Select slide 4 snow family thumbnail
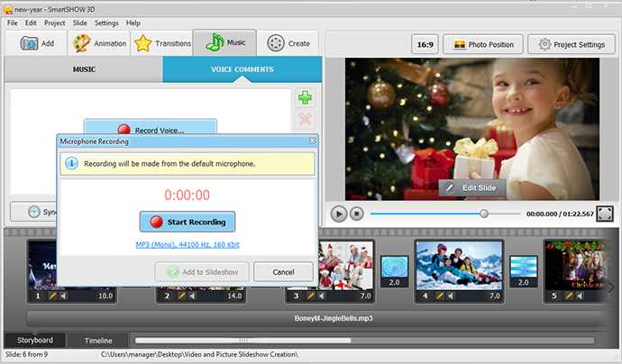Viewport: 622px width, 364px height. point(459,266)
